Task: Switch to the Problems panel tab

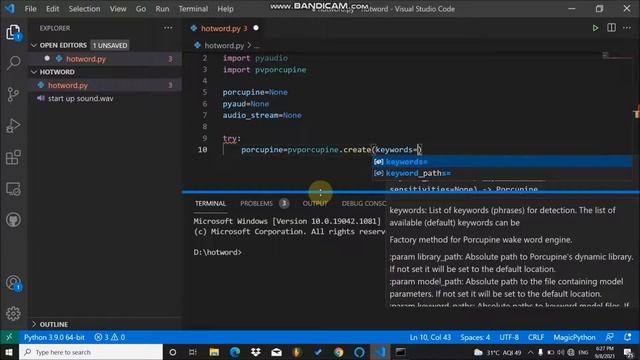Action: [x=256, y=203]
